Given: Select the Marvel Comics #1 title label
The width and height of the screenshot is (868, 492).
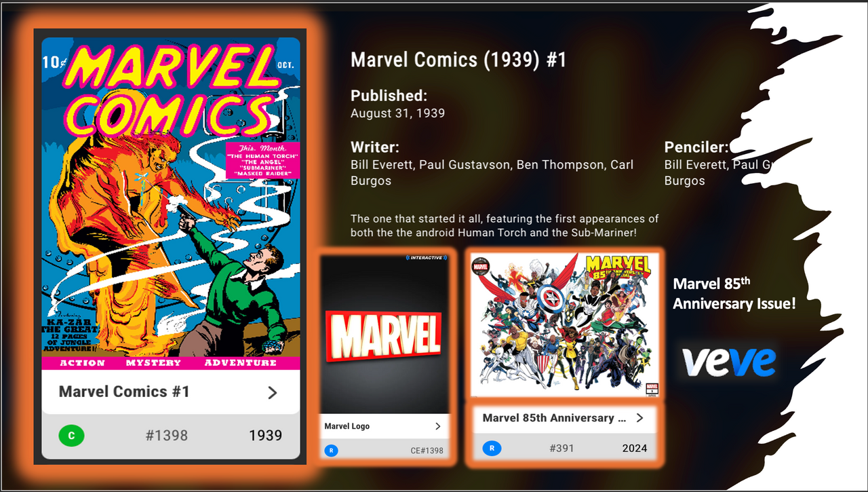Looking at the screenshot, I should [x=124, y=392].
